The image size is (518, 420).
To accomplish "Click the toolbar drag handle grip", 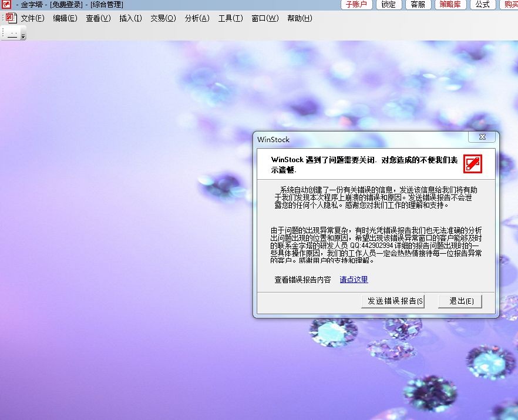I will (4, 33).
